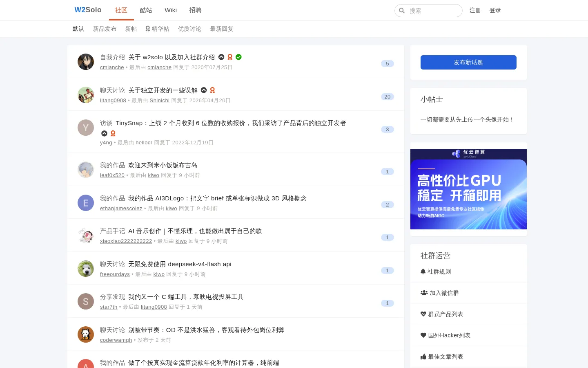Click the award ribbon on 独立开发 post
588x368 pixels.
coord(212,90)
